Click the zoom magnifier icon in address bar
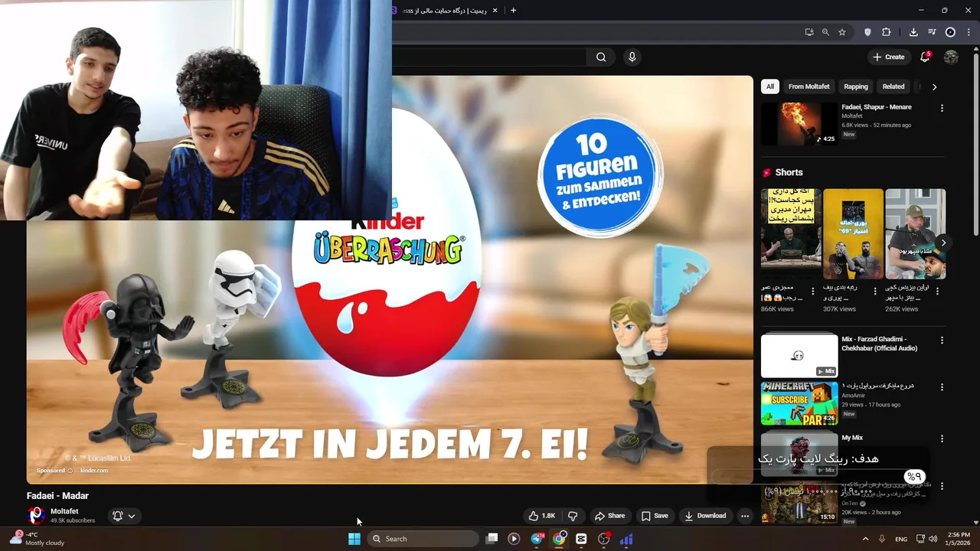This screenshot has width=980, height=551. tap(825, 32)
